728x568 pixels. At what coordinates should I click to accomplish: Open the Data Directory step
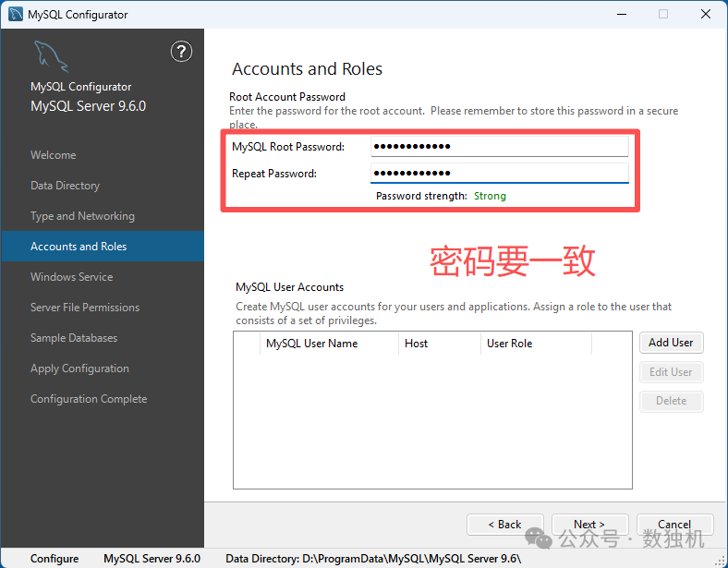coord(65,186)
